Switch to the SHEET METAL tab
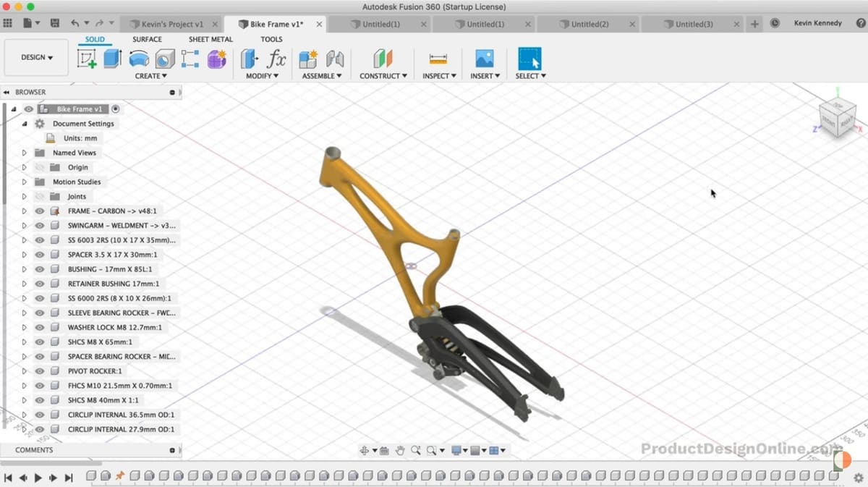 [210, 39]
